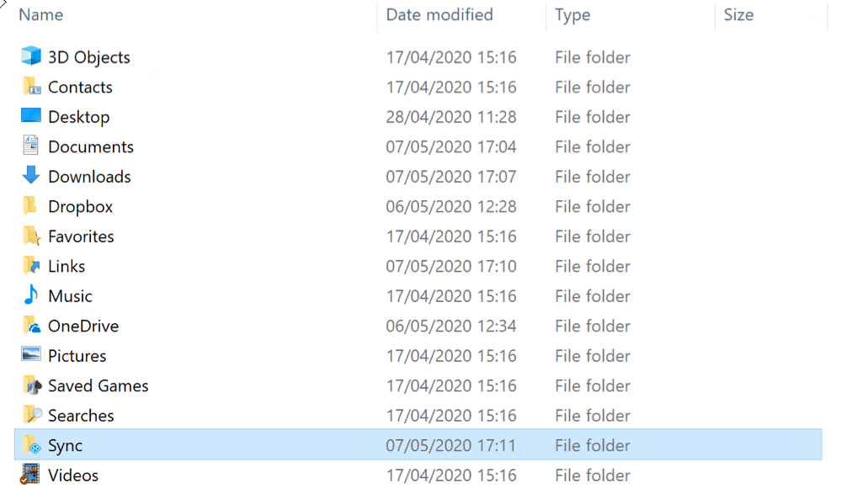Select the Favorites star folder icon
Image resolution: width=841 pixels, height=504 pixels.
31,236
